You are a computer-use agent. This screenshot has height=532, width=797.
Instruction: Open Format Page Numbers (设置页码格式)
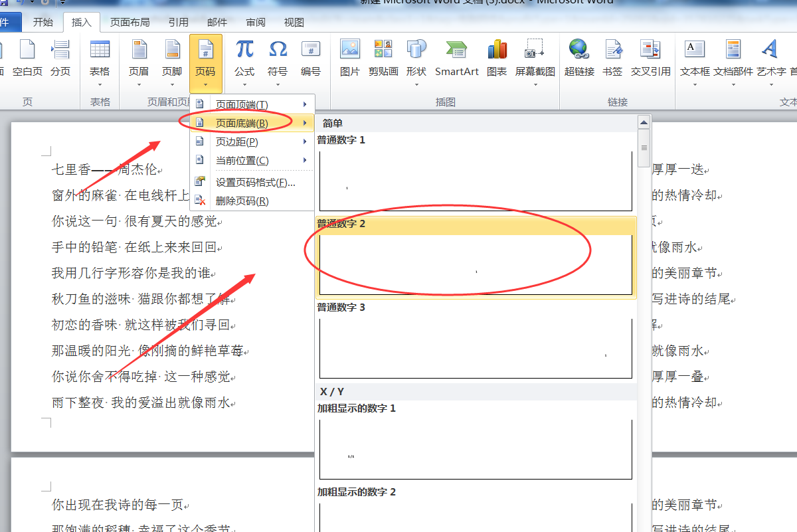tap(252, 182)
